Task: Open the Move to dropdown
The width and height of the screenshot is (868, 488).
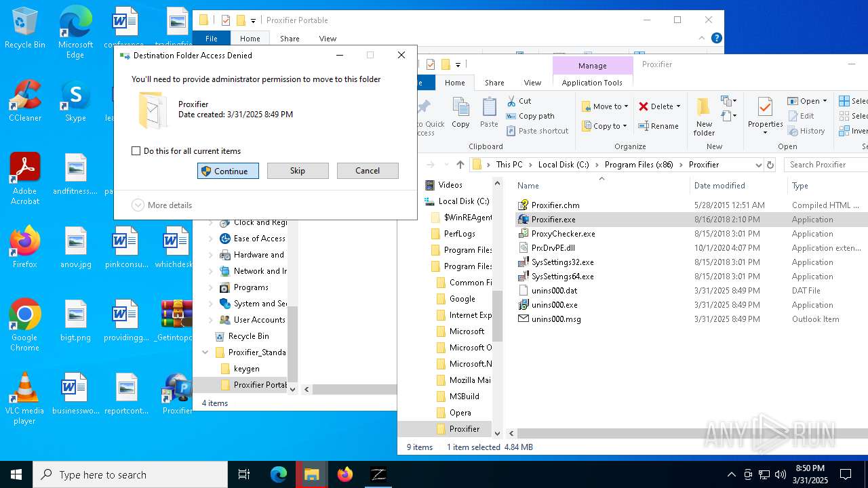Action: tap(605, 106)
